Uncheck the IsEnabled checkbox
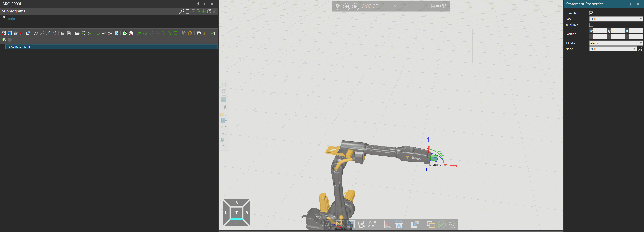This screenshot has width=644, height=232. coord(591,13)
